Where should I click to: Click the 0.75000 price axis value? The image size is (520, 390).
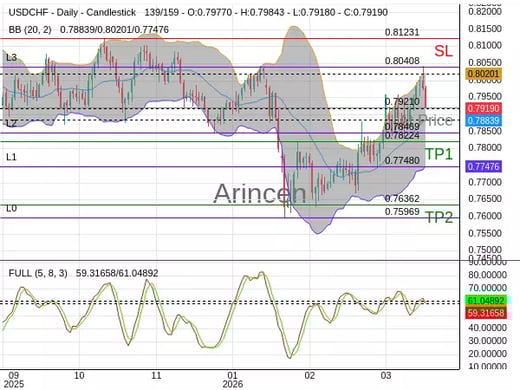click(x=485, y=250)
